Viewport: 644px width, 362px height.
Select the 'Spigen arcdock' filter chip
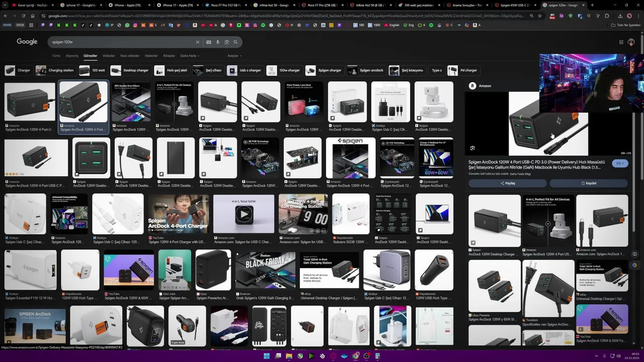[366, 70]
